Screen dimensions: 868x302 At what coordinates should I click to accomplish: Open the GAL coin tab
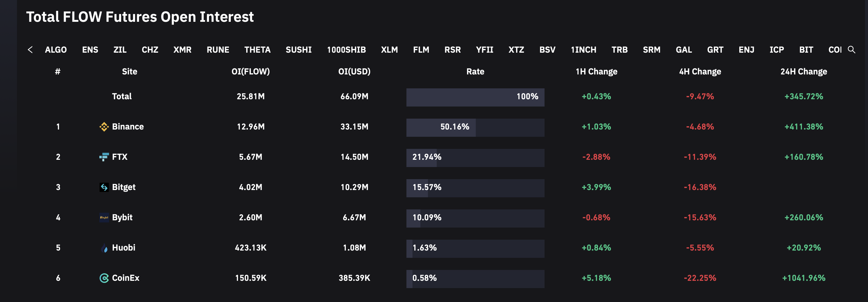684,50
